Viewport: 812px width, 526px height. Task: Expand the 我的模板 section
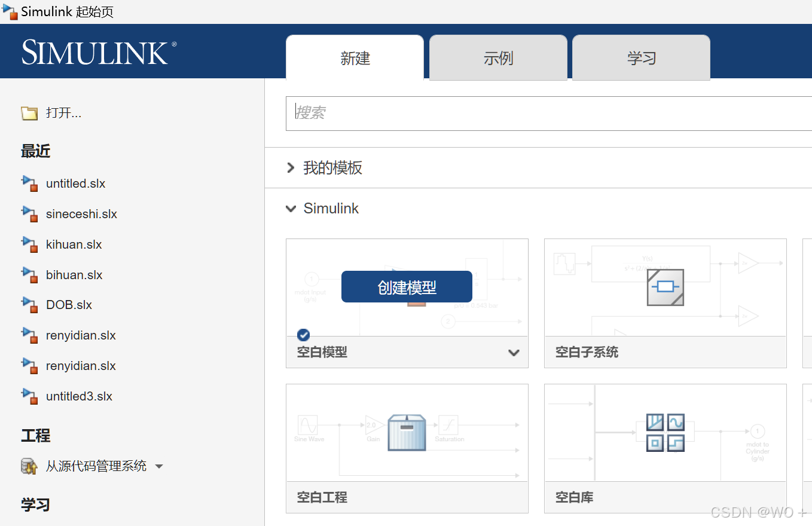(291, 168)
